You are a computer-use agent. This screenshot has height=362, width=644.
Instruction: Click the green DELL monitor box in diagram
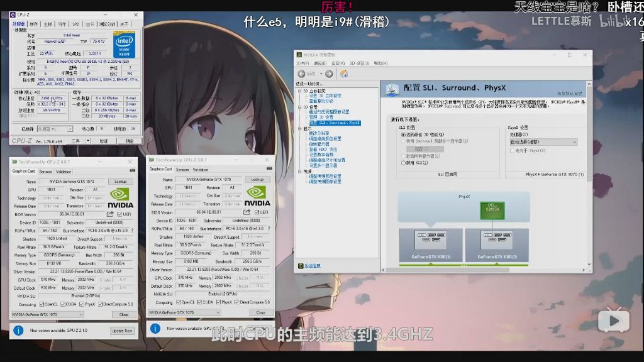[x=492, y=210]
